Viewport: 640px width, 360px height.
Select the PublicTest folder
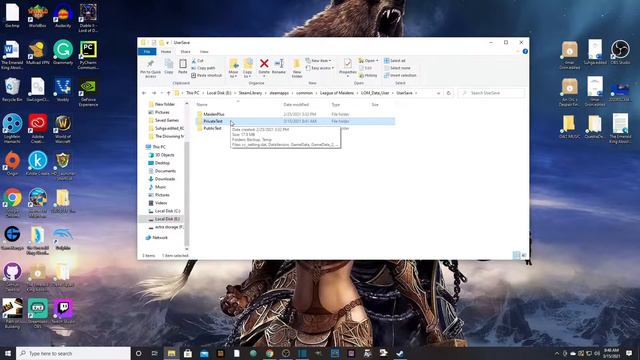tap(212, 128)
